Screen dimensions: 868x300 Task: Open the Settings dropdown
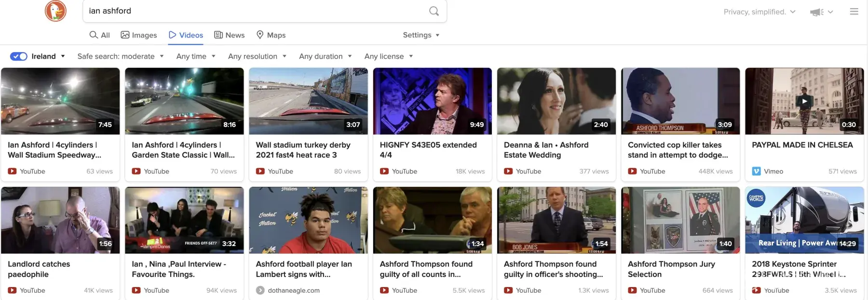pos(421,35)
